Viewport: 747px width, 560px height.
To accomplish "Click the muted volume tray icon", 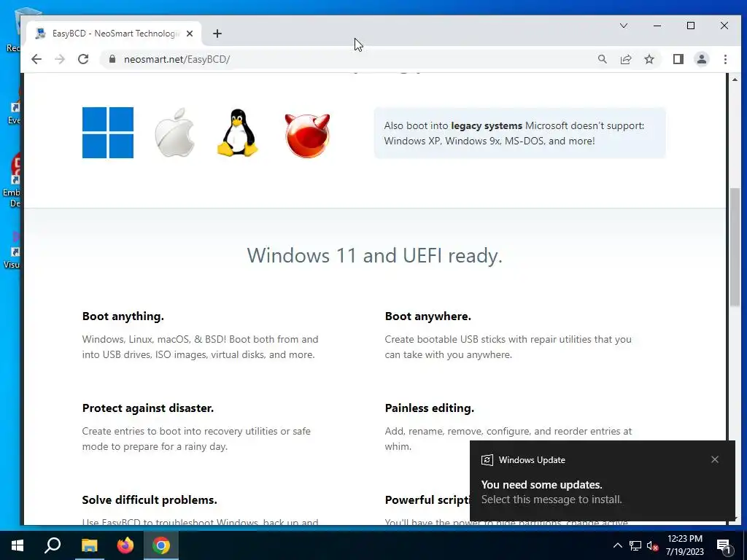I will click(652, 545).
